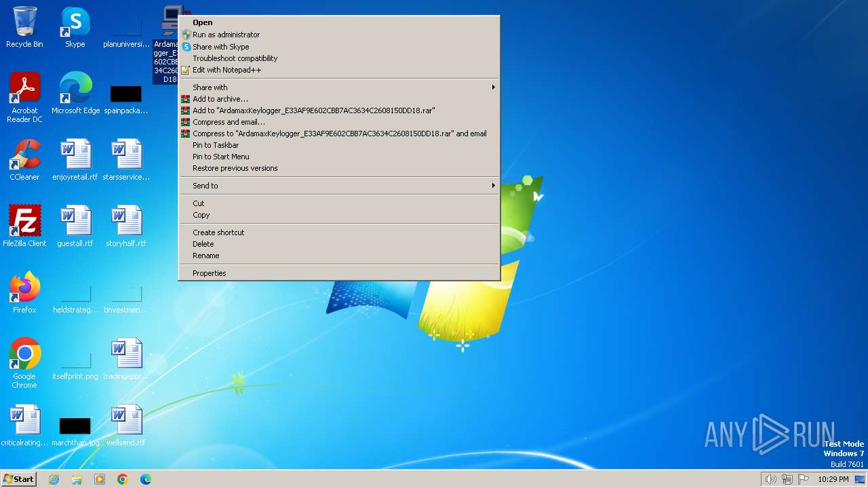868x488 pixels.
Task: Click the Start button
Action: pos(18,479)
